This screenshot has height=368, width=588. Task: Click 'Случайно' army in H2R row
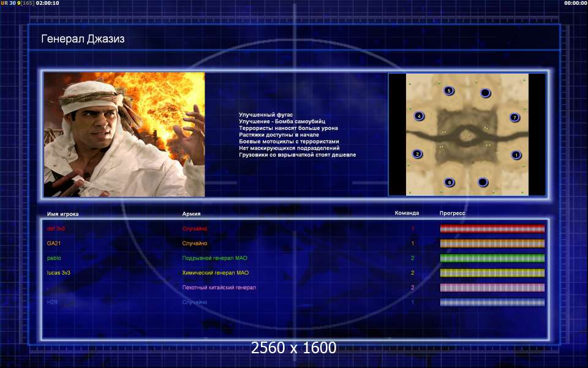pyautogui.click(x=195, y=302)
